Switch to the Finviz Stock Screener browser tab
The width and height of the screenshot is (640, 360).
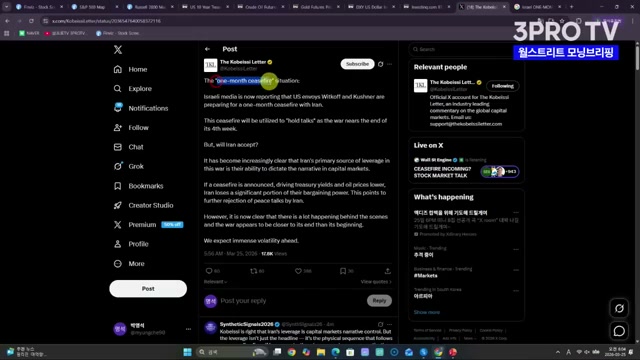tap(39, 7)
